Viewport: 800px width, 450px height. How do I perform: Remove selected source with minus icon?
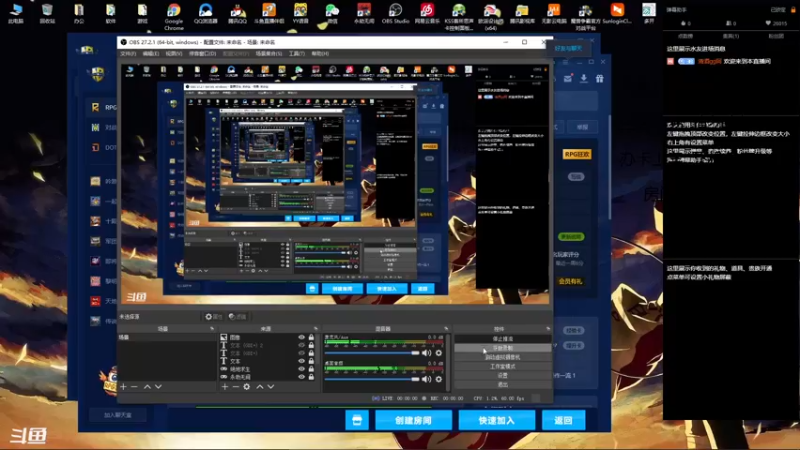pos(235,387)
